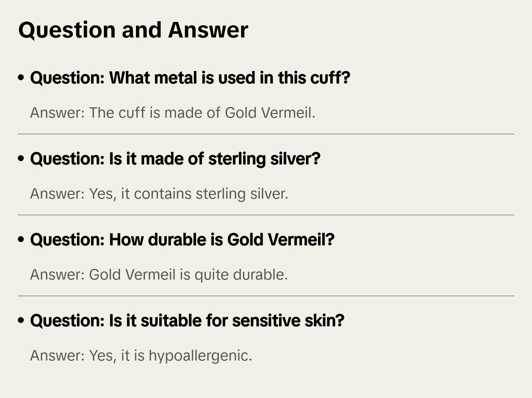This screenshot has width=532, height=398.
Task: Click the answer "Gold Vermeil is quite durable."
Action: click(x=159, y=275)
